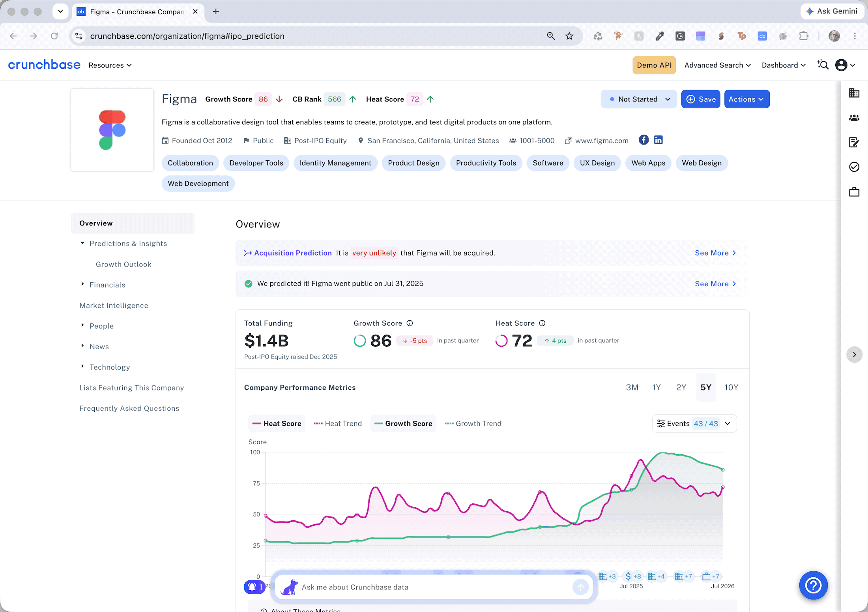This screenshot has width=868, height=612.
Task: Open the Events 43/43 filter dropdown
Action: 694,424
